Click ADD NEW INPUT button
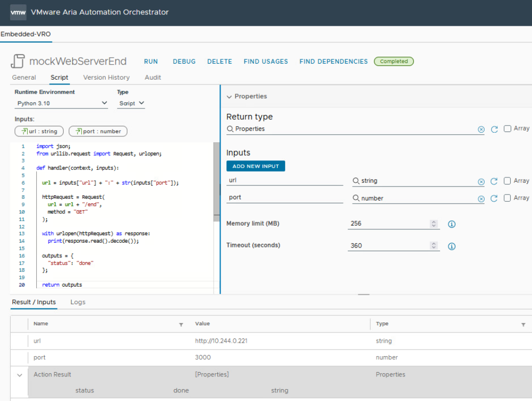Screen dimensions: 532x401 pyautogui.click(x=256, y=166)
